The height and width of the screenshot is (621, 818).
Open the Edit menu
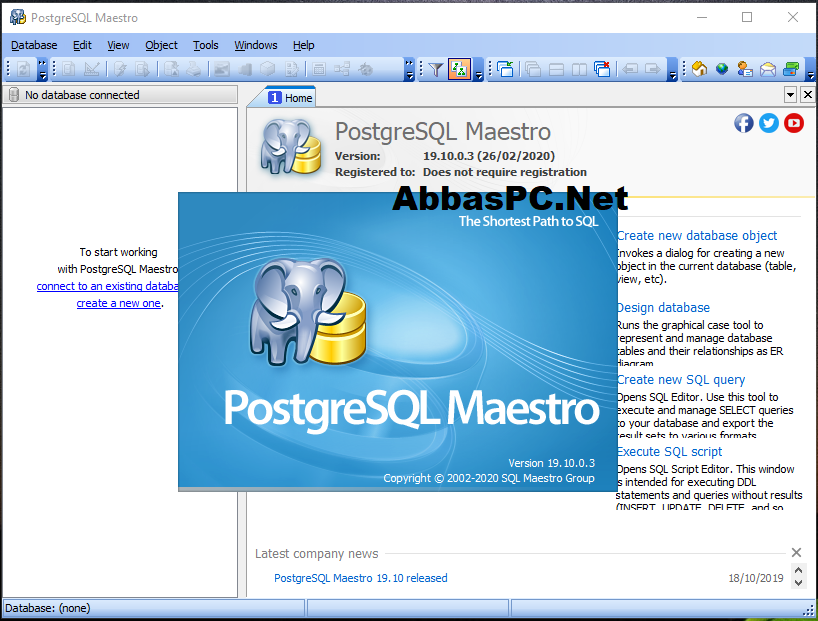click(x=82, y=45)
